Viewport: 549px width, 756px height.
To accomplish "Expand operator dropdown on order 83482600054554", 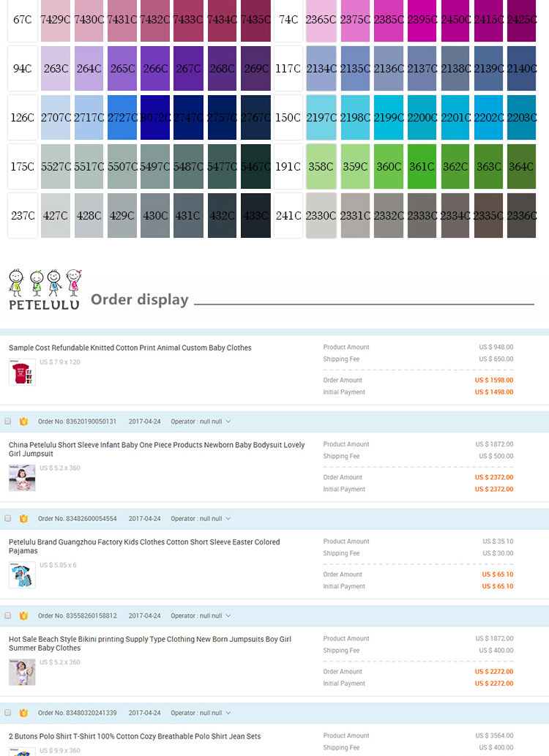I will (228, 519).
